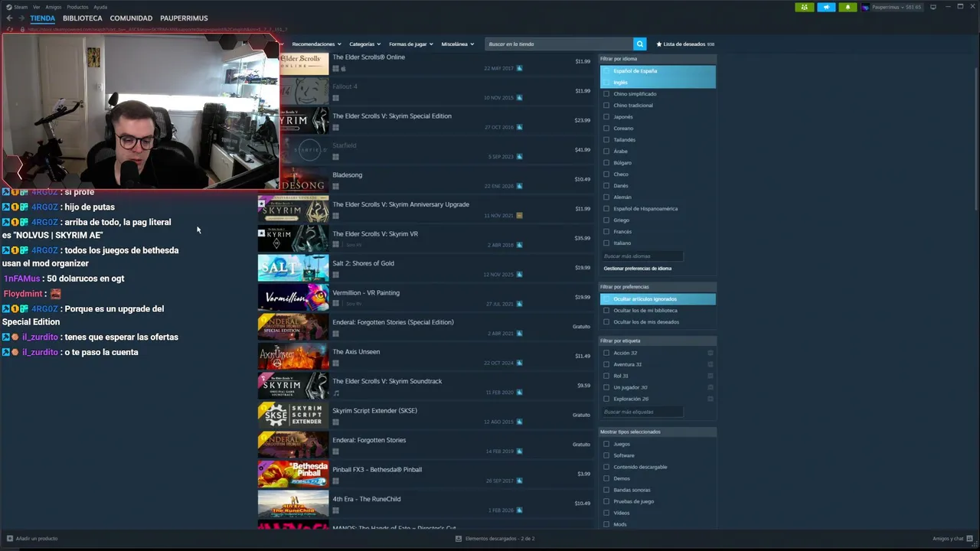The height and width of the screenshot is (551, 980).
Task: Toggle Ocultar artículos ignorados
Action: click(x=658, y=298)
